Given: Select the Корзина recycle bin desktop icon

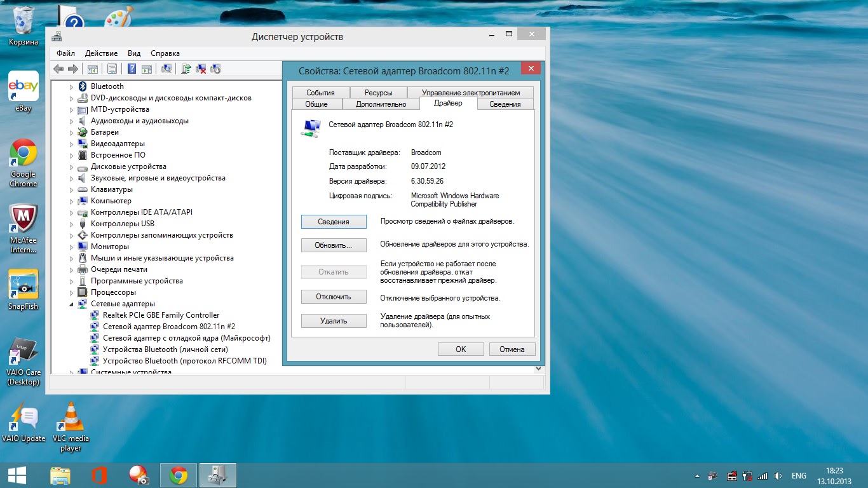Looking at the screenshot, I should click(x=24, y=26).
